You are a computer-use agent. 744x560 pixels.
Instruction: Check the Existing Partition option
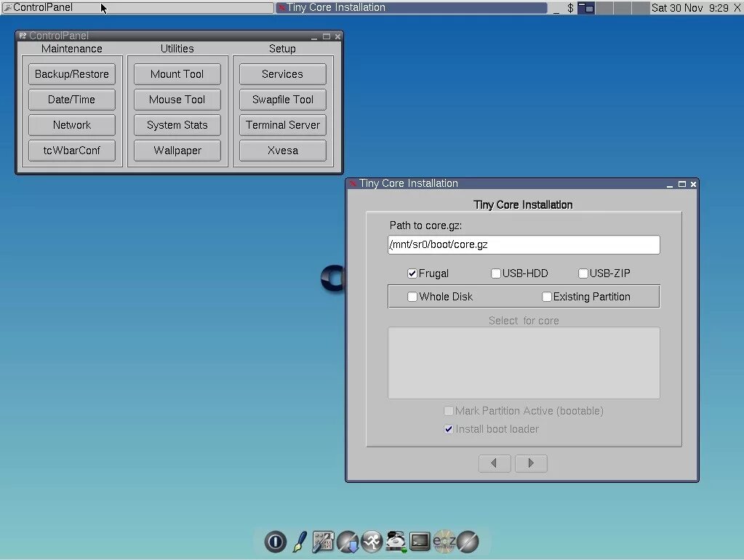(547, 297)
